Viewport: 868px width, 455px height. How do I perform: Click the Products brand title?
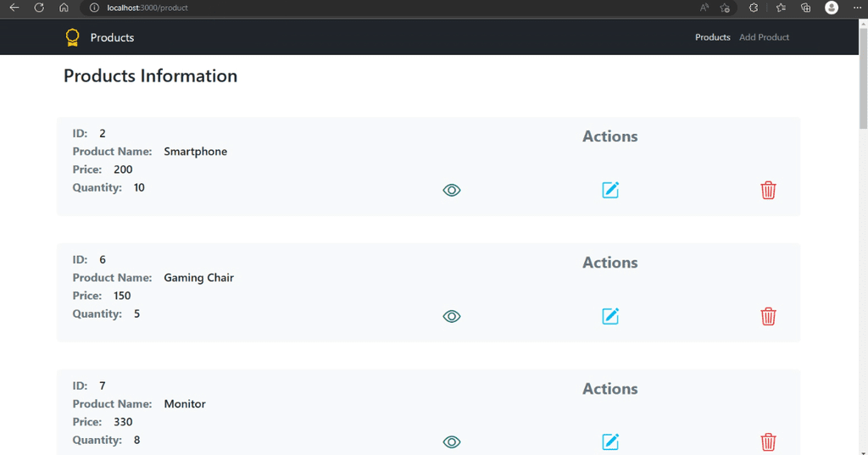click(112, 37)
